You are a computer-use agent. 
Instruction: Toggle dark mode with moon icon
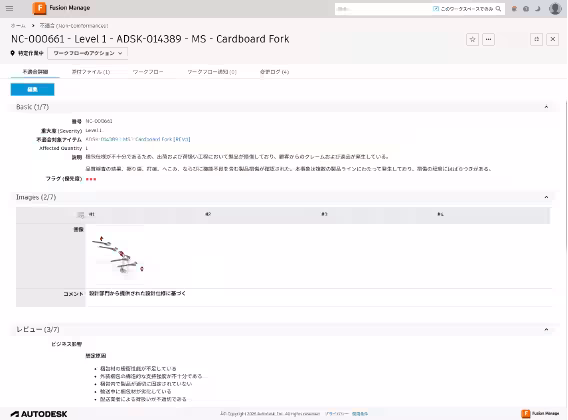538,9
